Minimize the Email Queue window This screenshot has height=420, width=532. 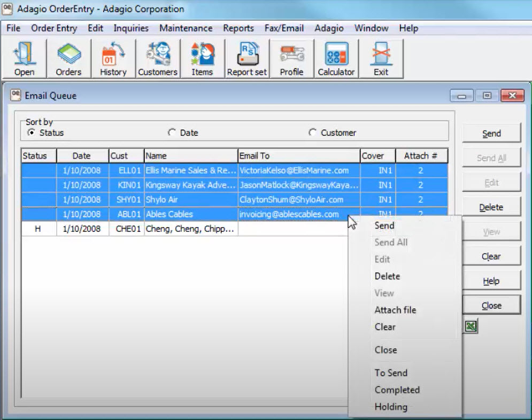coord(461,96)
